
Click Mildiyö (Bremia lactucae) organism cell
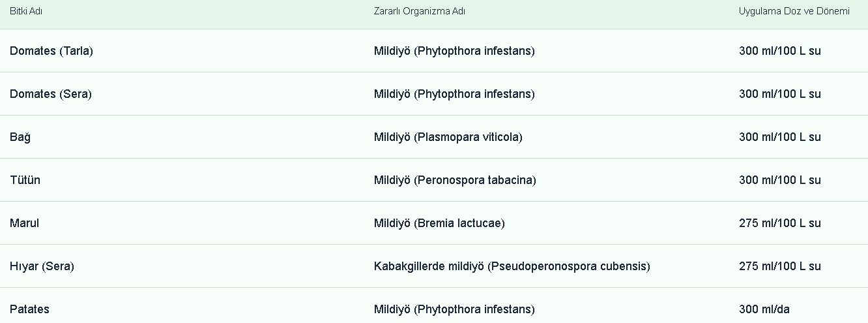[x=439, y=223]
